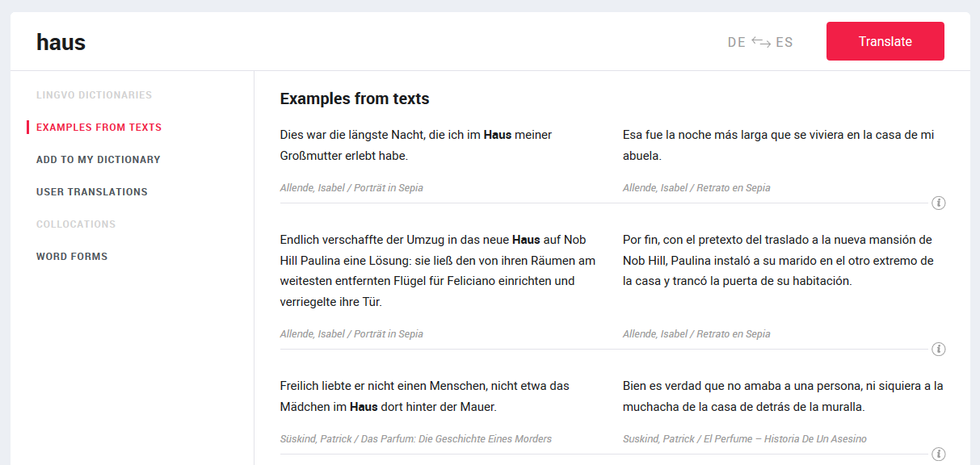This screenshot has width=980, height=465.
Task: Open Lingvo Dictionaries section
Action: (94, 95)
